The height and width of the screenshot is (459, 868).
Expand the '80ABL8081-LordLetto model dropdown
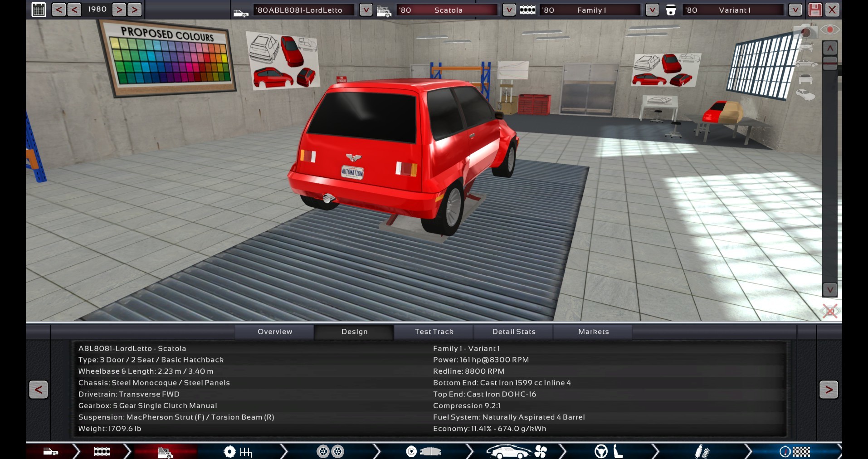[x=366, y=10]
